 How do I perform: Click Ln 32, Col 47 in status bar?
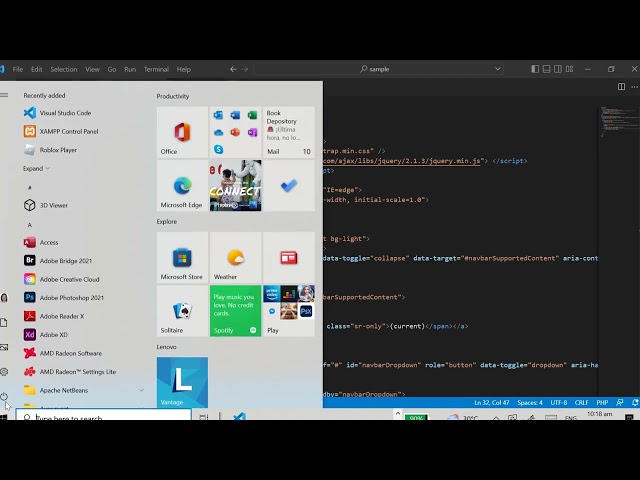click(491, 402)
